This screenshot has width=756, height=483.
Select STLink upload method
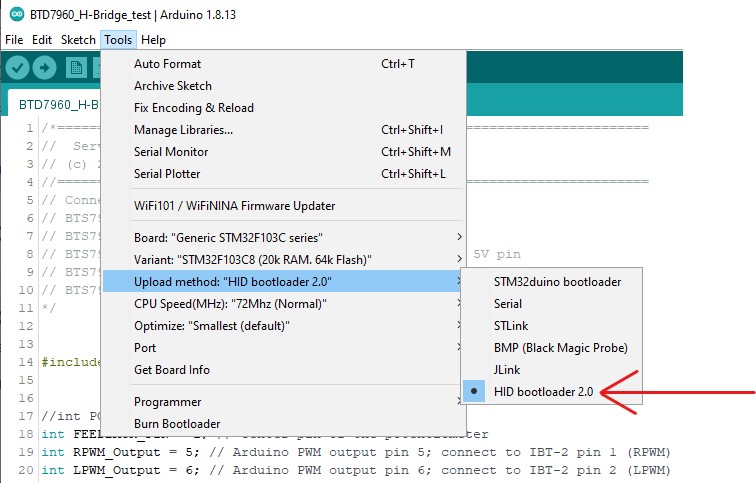[552, 326]
